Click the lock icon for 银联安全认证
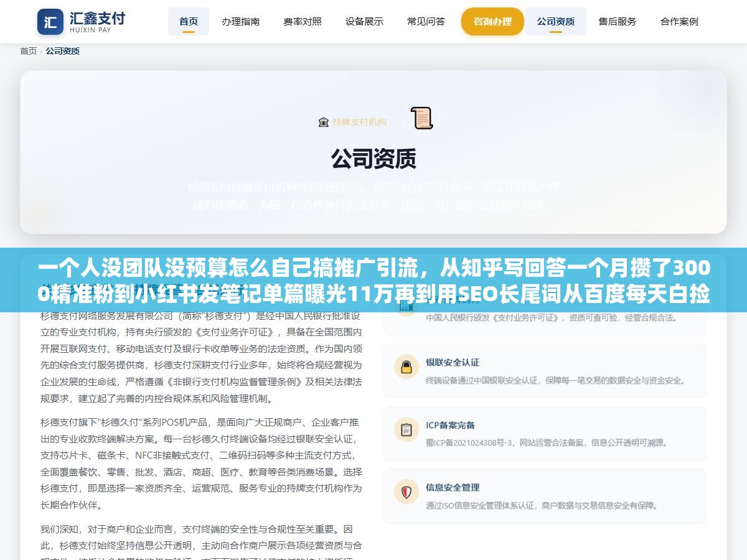The width and height of the screenshot is (747, 560). pyautogui.click(x=406, y=366)
